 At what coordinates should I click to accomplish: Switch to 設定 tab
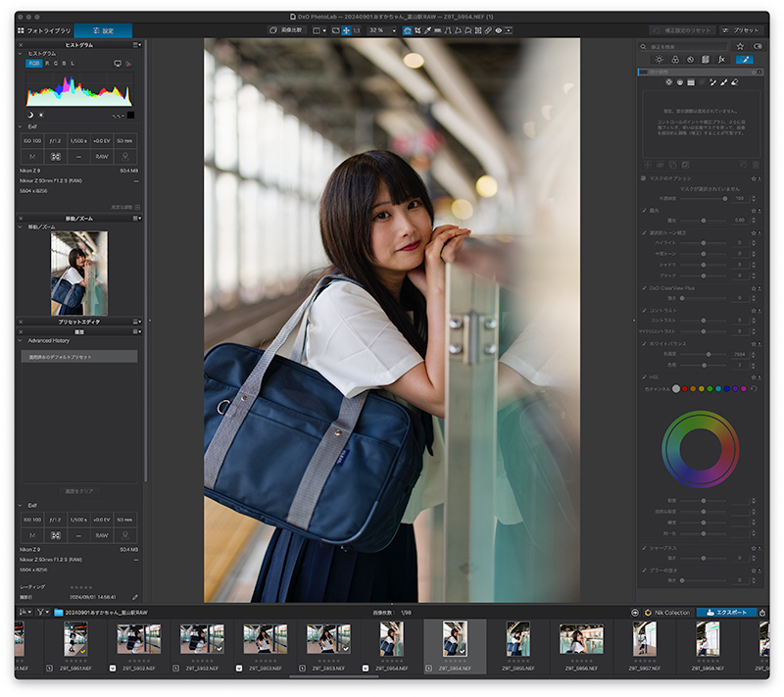pyautogui.click(x=103, y=30)
